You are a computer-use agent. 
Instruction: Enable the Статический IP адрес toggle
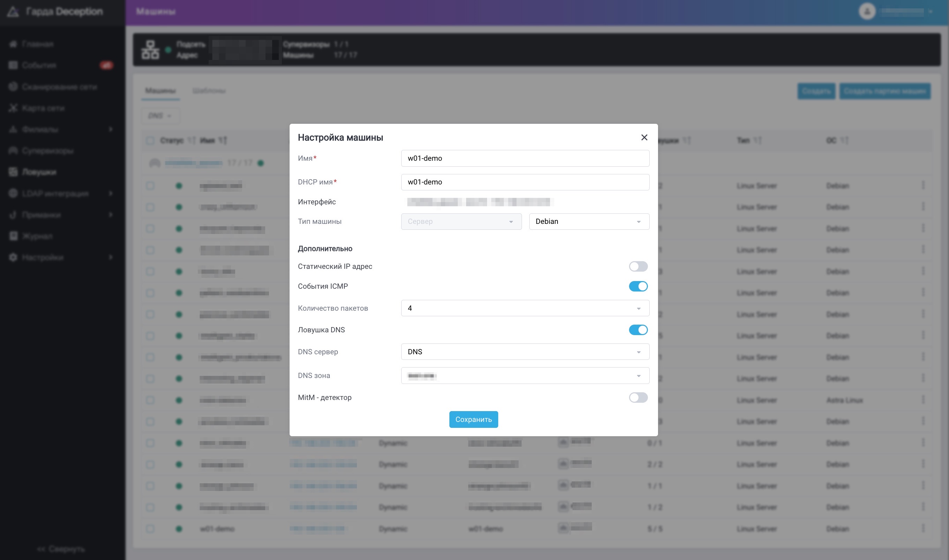coord(638,266)
